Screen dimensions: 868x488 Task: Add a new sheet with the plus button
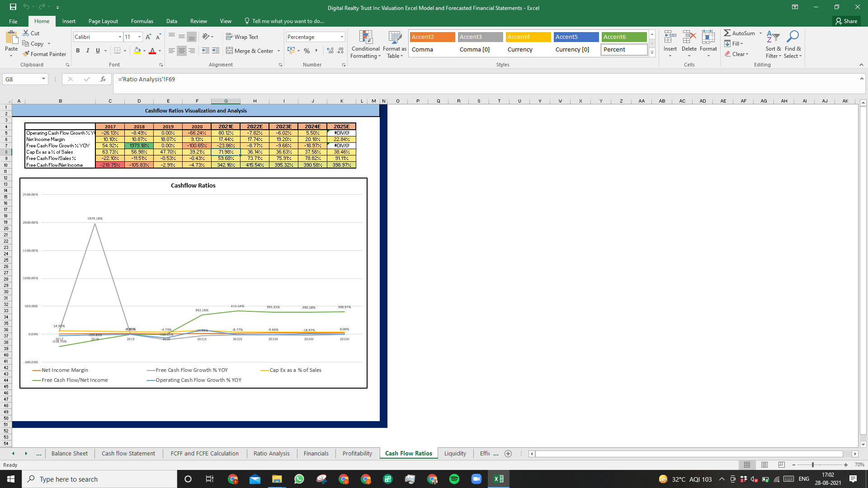(x=508, y=454)
